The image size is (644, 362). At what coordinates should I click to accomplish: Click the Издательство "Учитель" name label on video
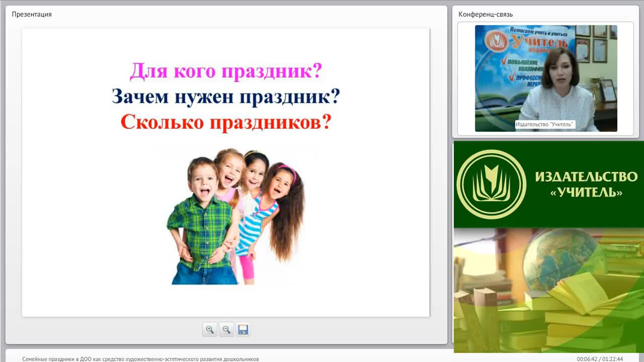[x=545, y=124]
